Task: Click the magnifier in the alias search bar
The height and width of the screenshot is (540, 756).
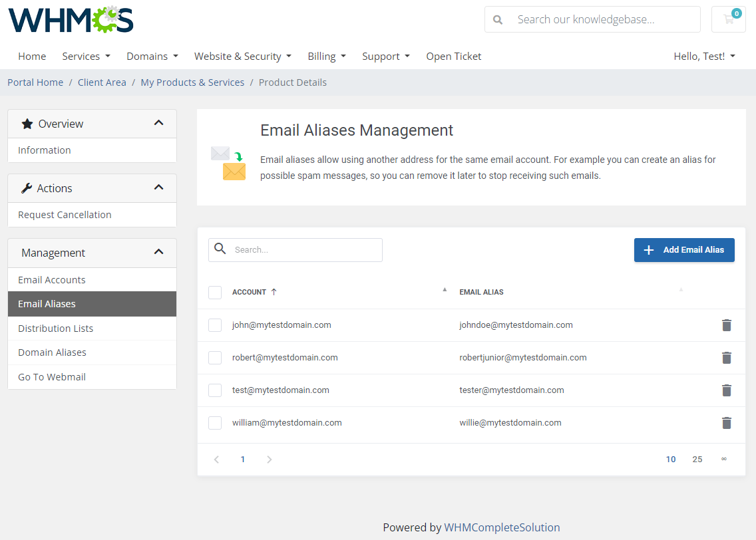Action: coord(220,249)
